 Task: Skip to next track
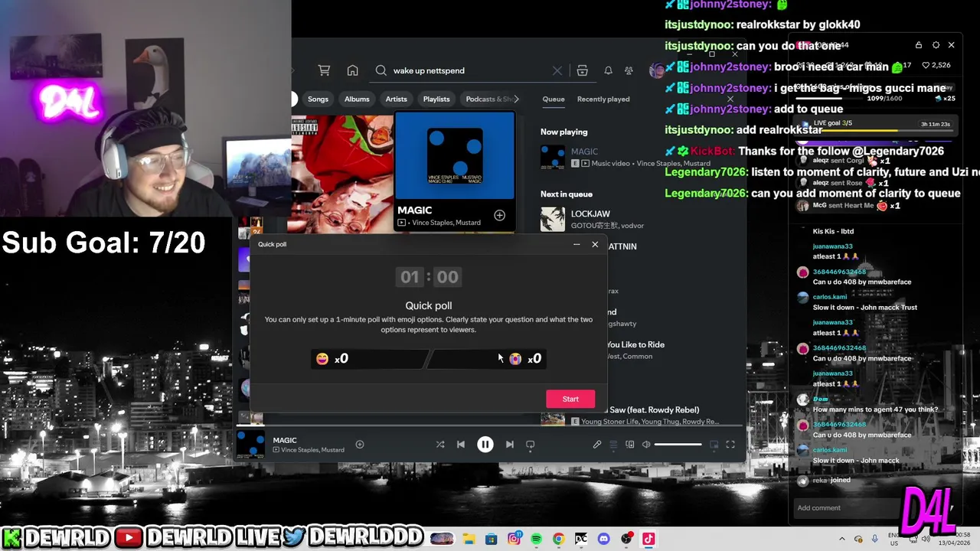click(510, 445)
